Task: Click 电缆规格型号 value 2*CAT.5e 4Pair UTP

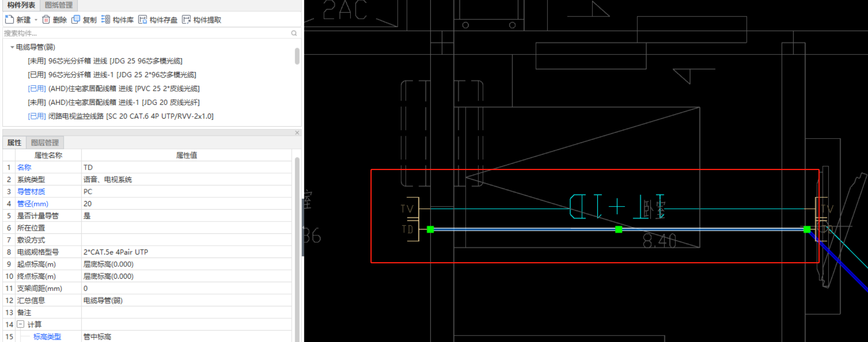Action: (187, 252)
